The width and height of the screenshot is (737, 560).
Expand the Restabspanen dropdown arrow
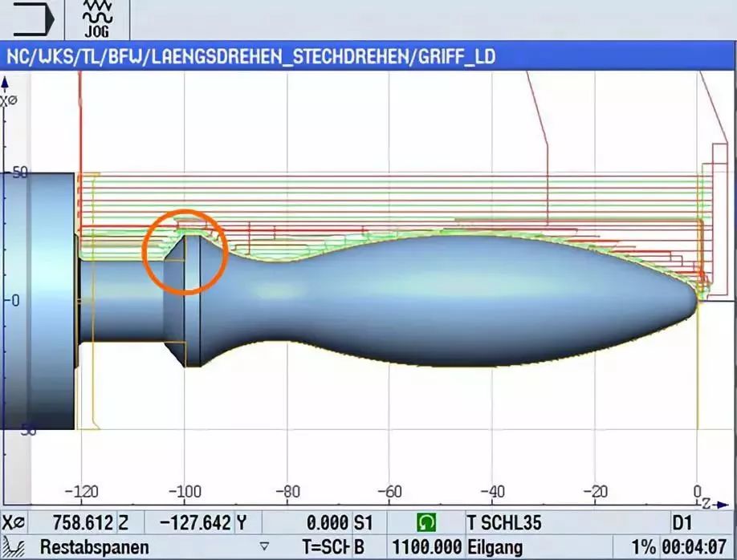click(263, 547)
